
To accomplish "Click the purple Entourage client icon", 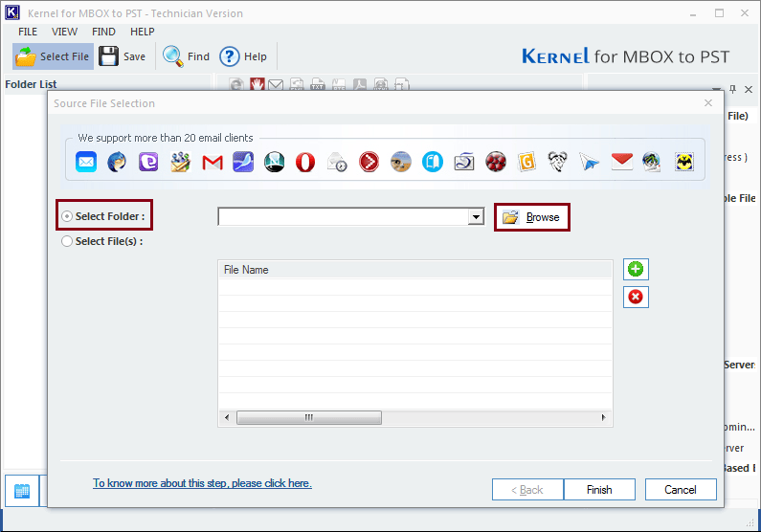I will pyautogui.click(x=148, y=162).
